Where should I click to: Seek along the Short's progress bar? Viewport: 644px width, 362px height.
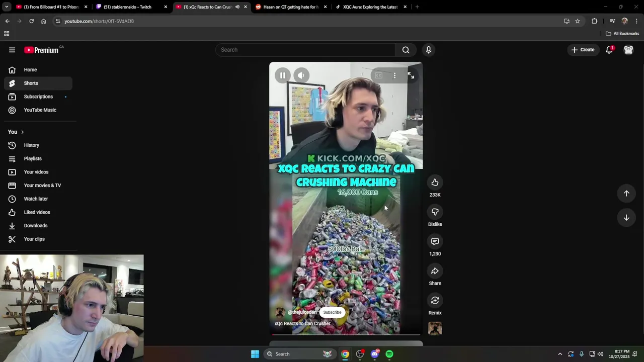(x=346, y=334)
